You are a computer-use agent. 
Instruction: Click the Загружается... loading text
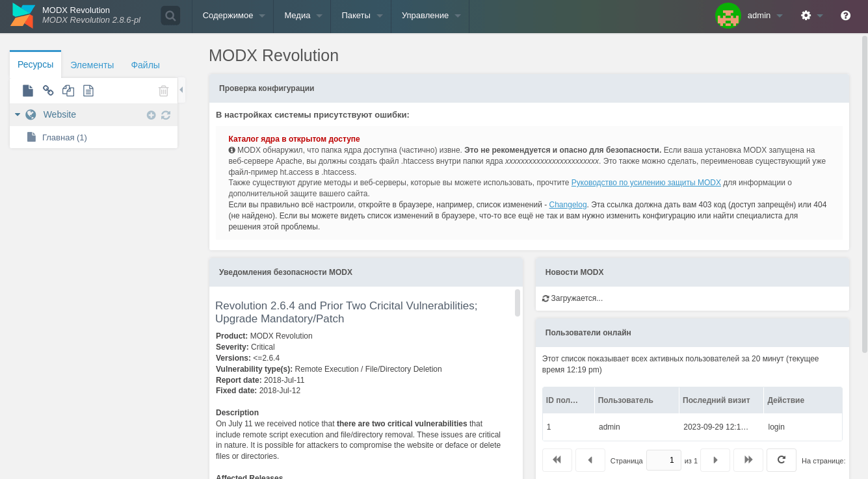[x=577, y=298]
